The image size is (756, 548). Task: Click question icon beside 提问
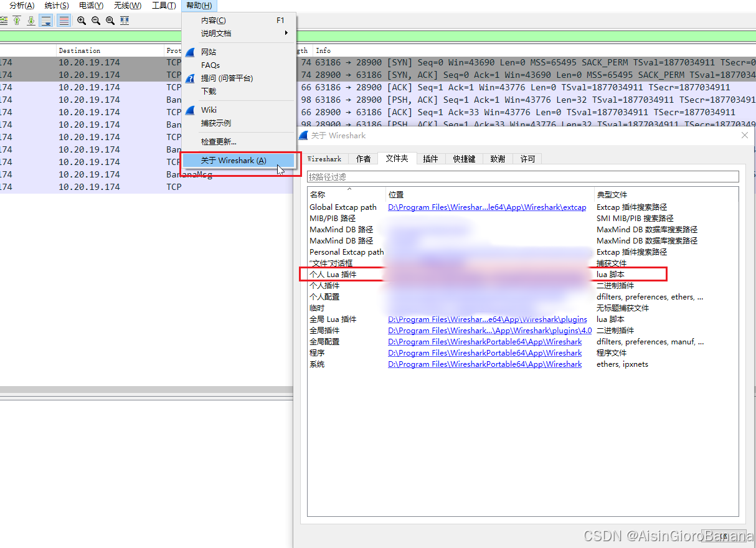click(x=191, y=78)
